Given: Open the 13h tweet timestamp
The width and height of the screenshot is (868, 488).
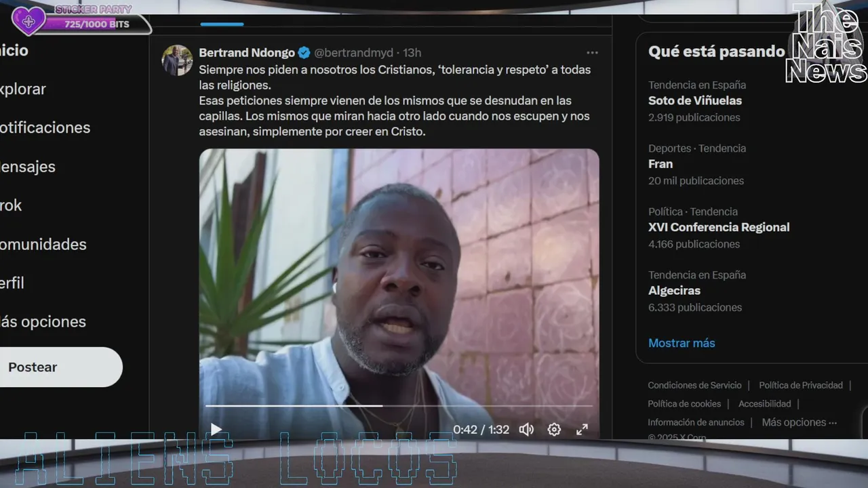Looking at the screenshot, I should coord(412,53).
